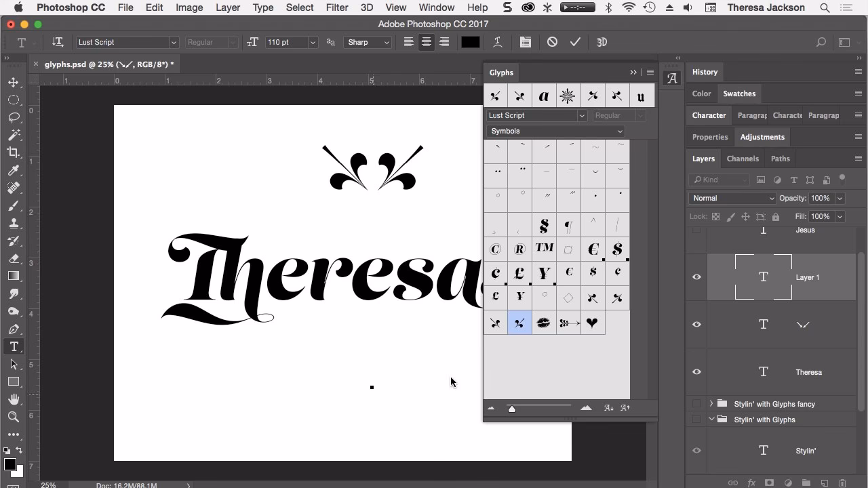Insert the heart glyph from Glyphs panel
Screen dimensions: 868x488
(x=592, y=323)
